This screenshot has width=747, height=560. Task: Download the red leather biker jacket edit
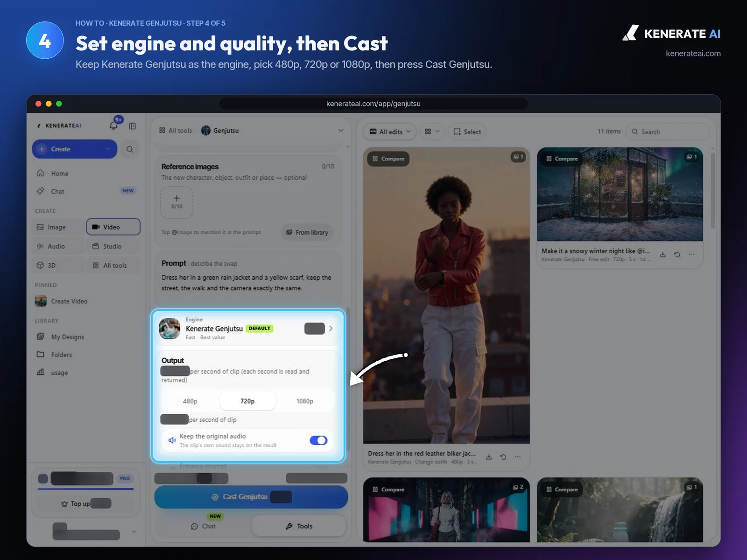coord(489,457)
